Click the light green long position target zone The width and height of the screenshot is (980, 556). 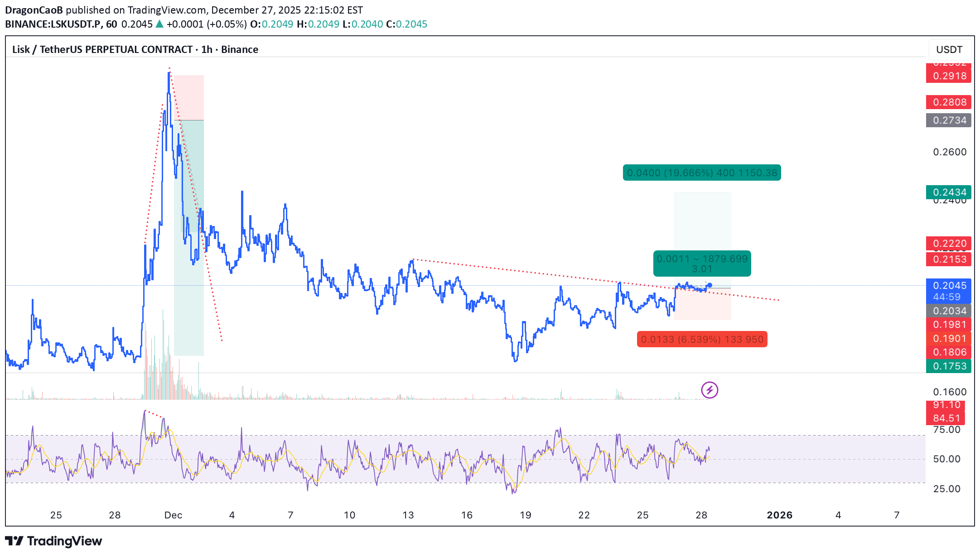tap(702, 222)
